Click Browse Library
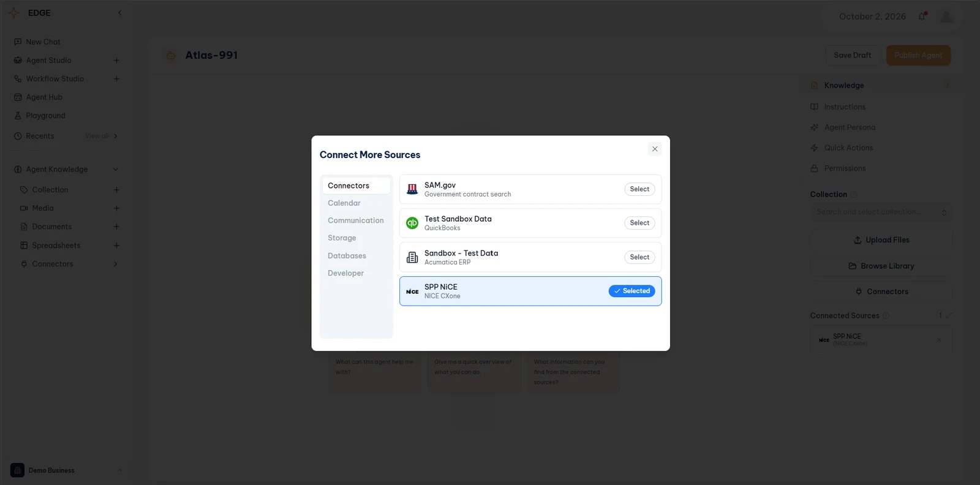This screenshot has width=980, height=485. (881, 266)
